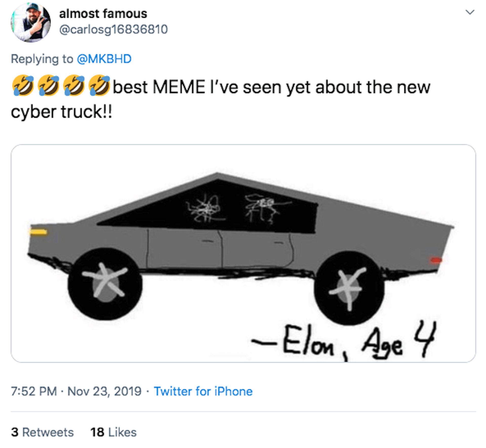Viewport: 486px width, 448px height.
Task: Click the red taillight on the truck
Action: click(436, 260)
